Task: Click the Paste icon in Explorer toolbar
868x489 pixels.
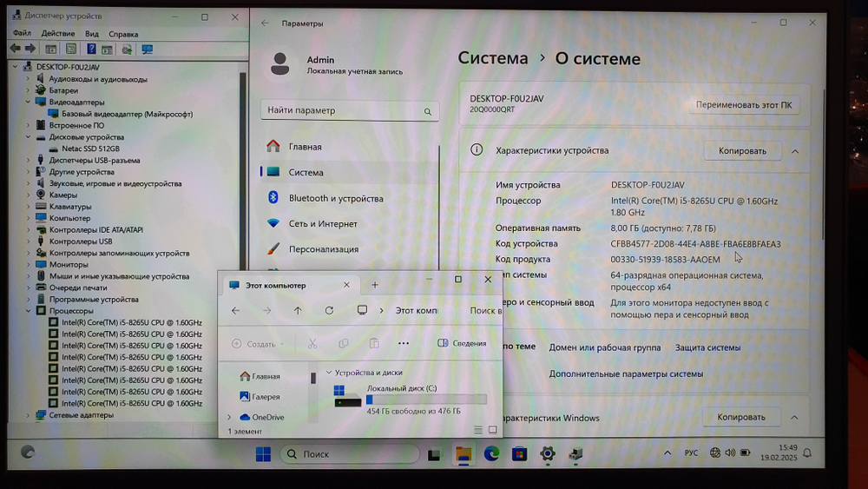Action: 374,344
